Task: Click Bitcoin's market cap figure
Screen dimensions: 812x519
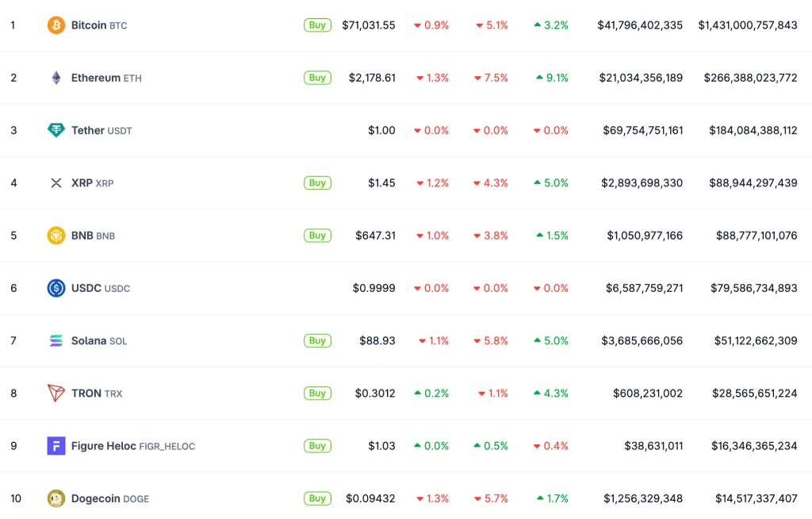Action: [x=747, y=25]
